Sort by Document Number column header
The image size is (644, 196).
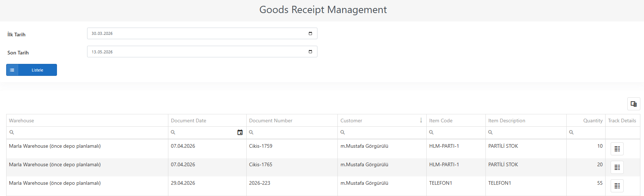point(292,121)
